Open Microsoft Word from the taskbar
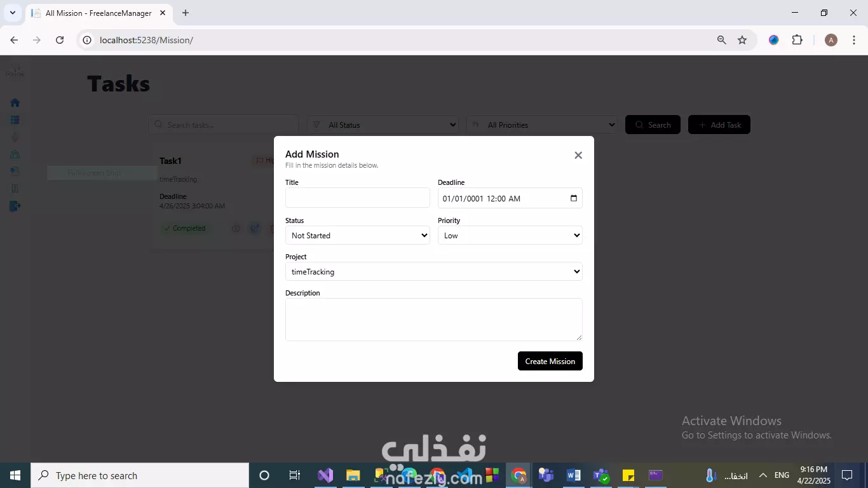 click(573, 475)
